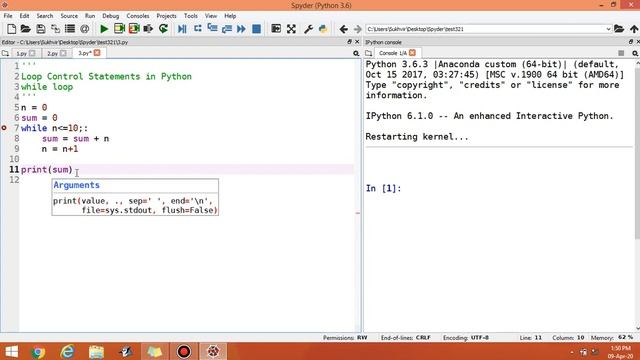
Task: Close the 1.py editor tab
Action: coord(32,53)
